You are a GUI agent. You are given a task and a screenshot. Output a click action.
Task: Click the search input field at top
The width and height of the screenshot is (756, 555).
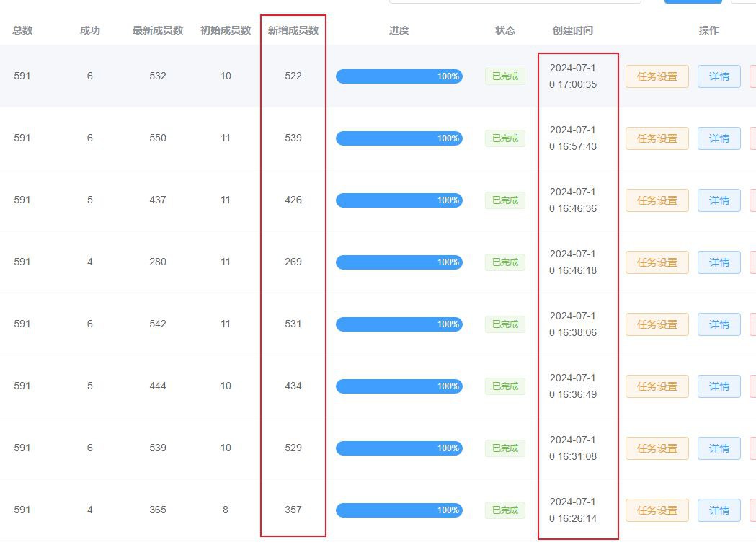515,1
